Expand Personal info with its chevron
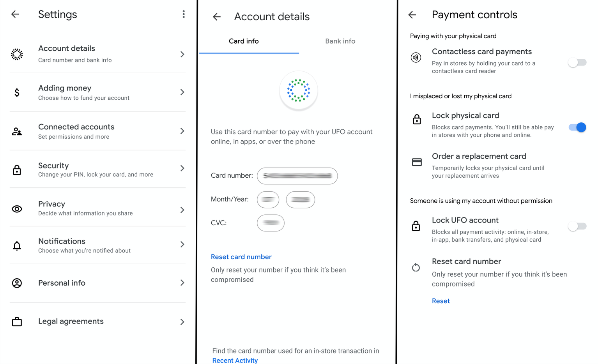The height and width of the screenshot is (364, 598). (182, 283)
